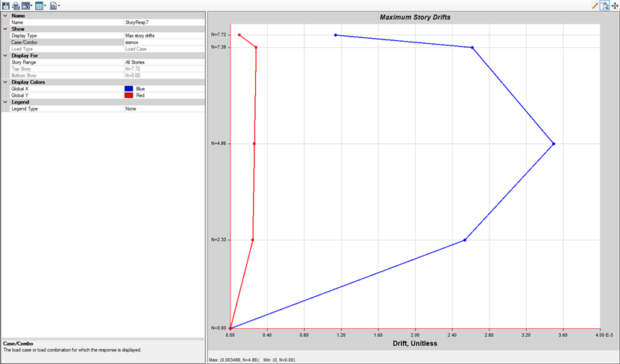Click the Case/Combo description heading at bottom
This screenshot has height=364, width=620.
tap(18, 344)
